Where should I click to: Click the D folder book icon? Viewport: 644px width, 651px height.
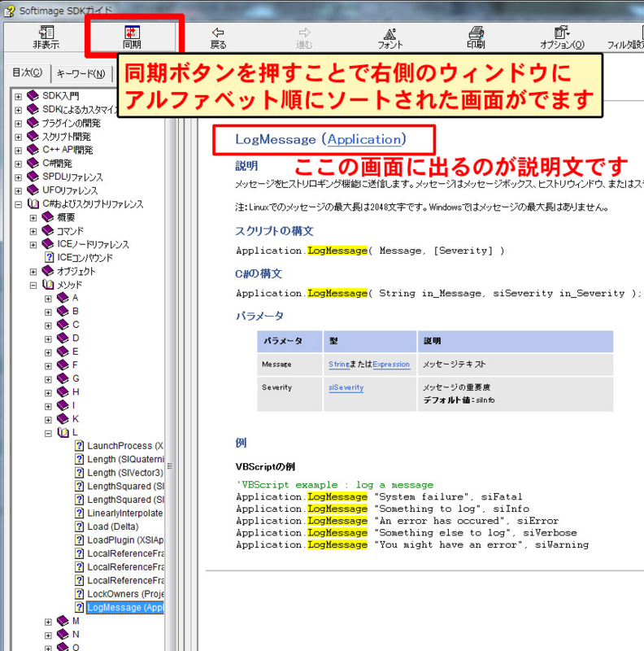click(63, 339)
